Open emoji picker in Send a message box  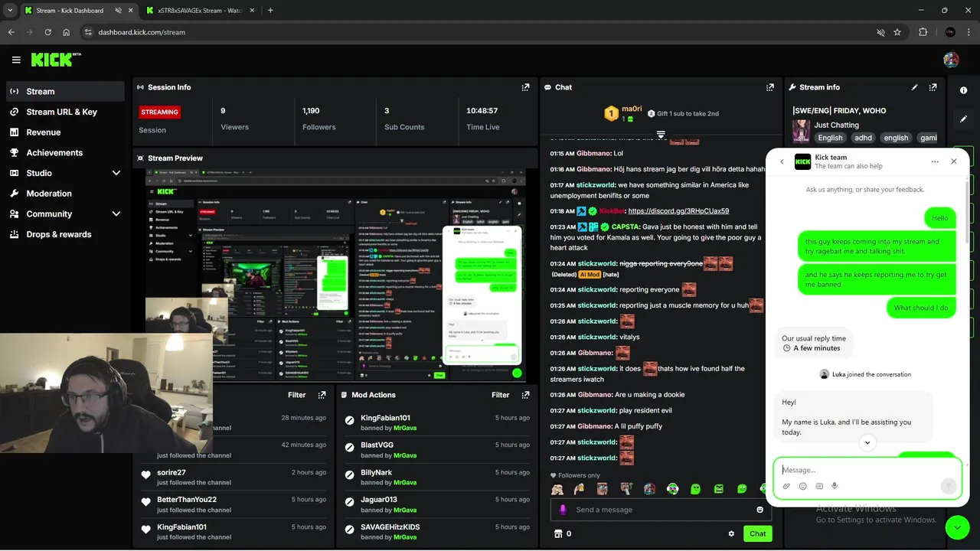coord(760,510)
